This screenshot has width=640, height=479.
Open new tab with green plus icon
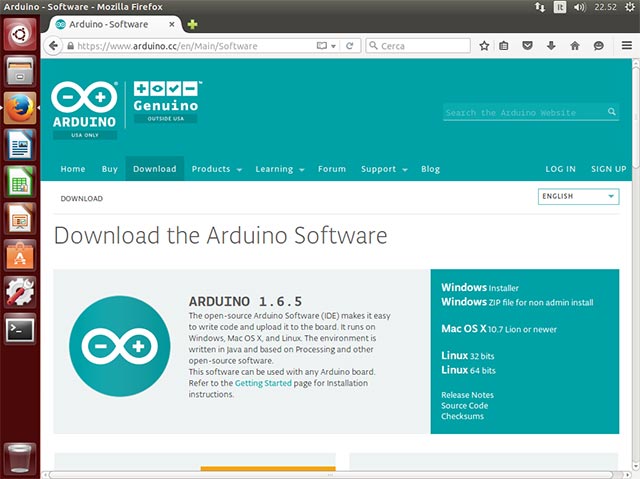pos(192,24)
